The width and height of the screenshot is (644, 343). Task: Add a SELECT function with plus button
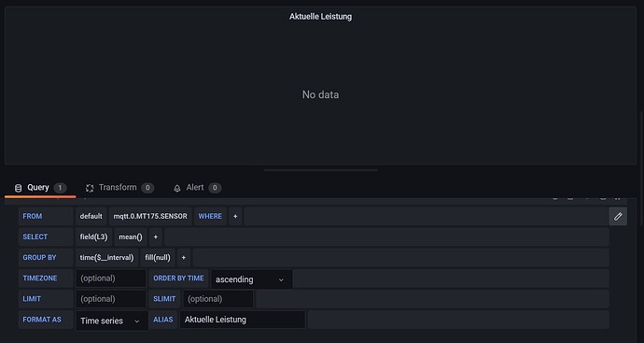coord(156,236)
